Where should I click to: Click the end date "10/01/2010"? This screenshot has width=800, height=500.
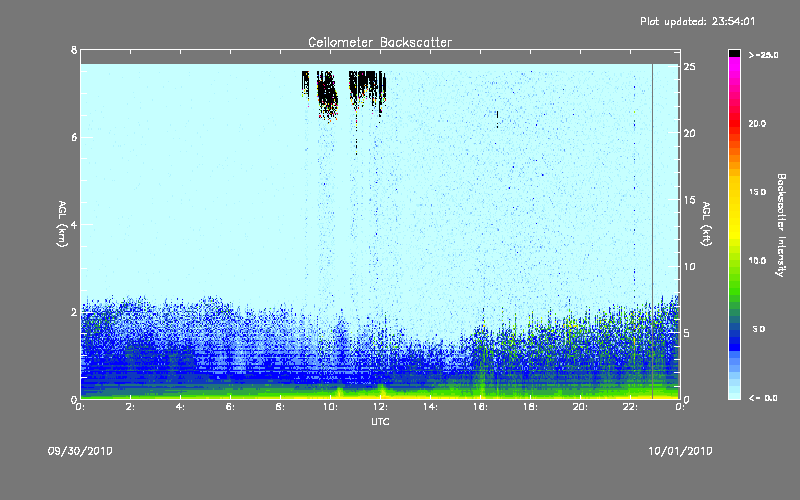[680, 451]
